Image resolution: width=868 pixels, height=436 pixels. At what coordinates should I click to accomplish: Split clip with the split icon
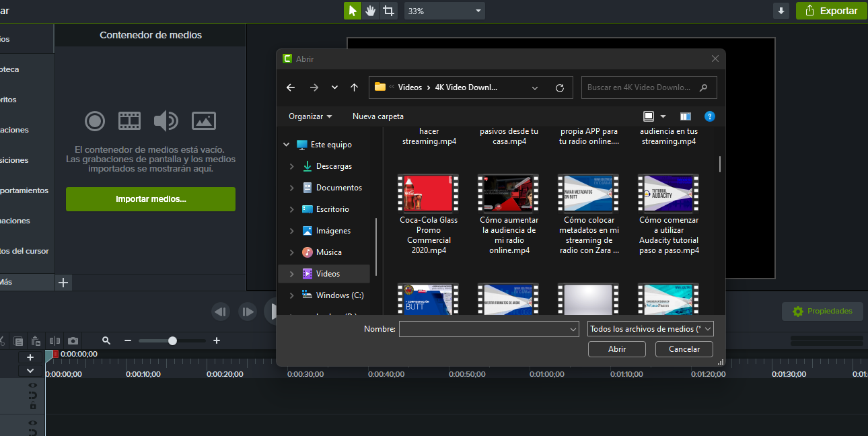55,341
